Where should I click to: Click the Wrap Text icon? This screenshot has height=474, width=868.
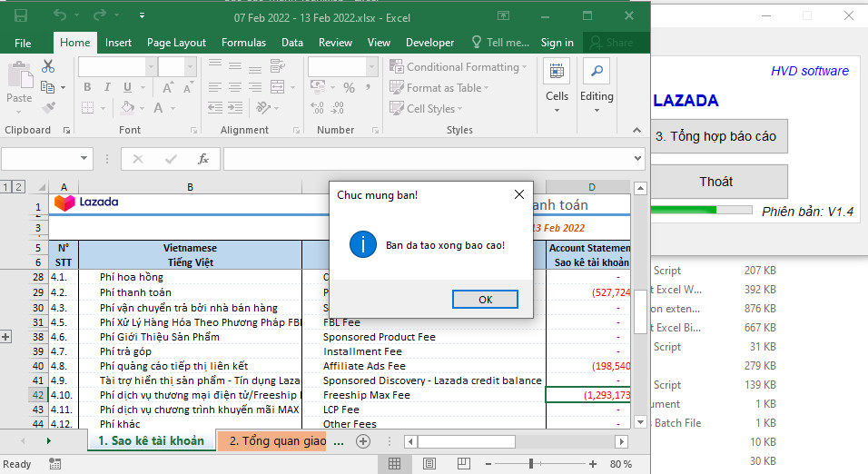pyautogui.click(x=277, y=66)
